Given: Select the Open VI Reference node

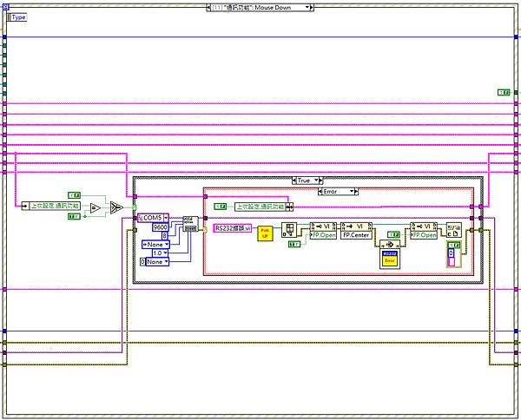Looking at the screenshot, I should [x=291, y=230].
